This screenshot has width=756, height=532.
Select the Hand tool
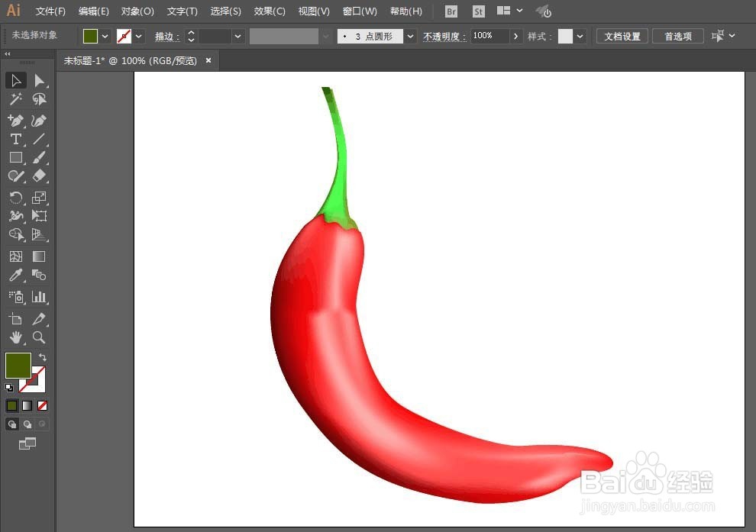tap(15, 337)
